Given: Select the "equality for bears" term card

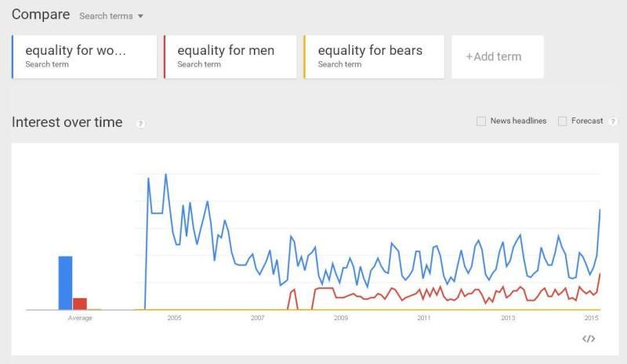Looking at the screenshot, I should pyautogui.click(x=374, y=56).
